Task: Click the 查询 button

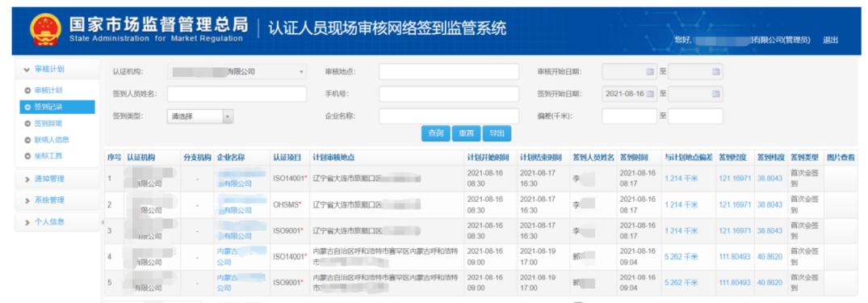Action: pos(436,133)
